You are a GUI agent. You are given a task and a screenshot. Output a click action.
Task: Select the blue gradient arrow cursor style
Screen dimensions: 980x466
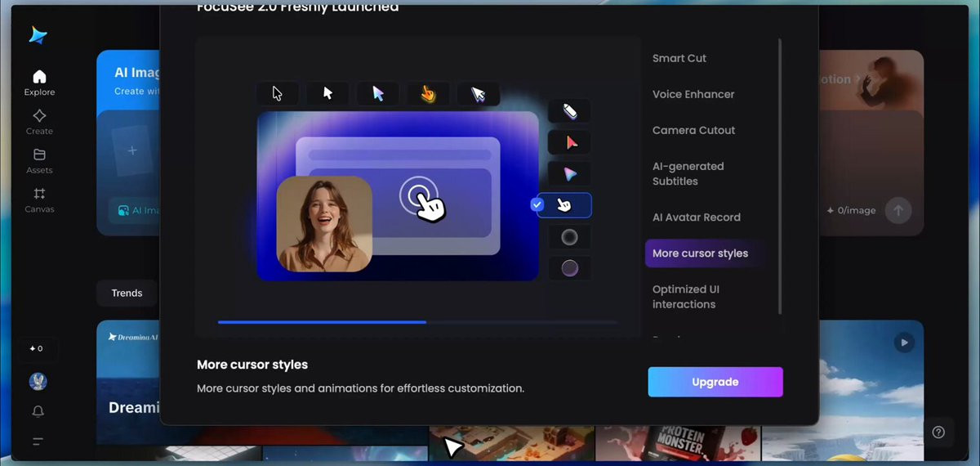coord(377,93)
